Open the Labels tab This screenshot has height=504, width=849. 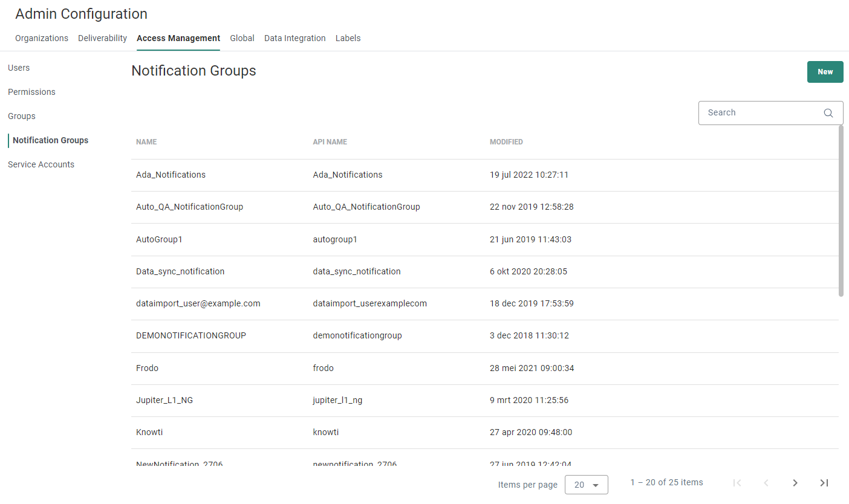(x=348, y=38)
